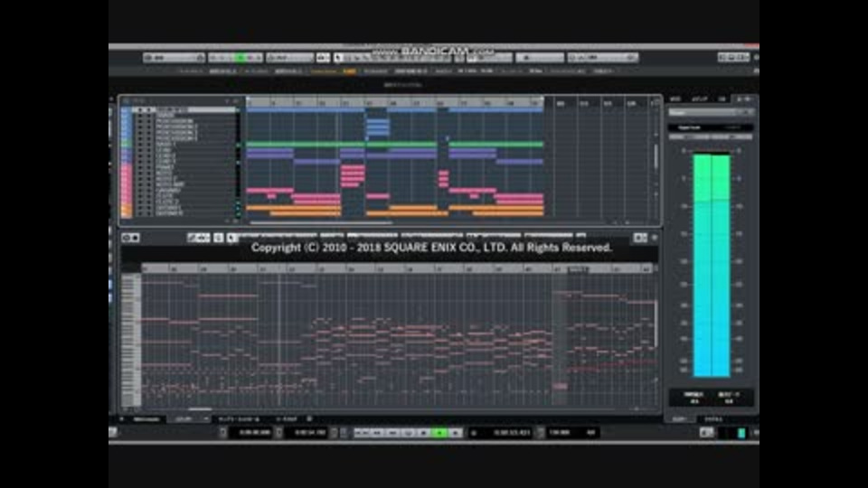The image size is (868, 488).
Task: Solo the topmost highlighted track
Action: tap(148, 110)
